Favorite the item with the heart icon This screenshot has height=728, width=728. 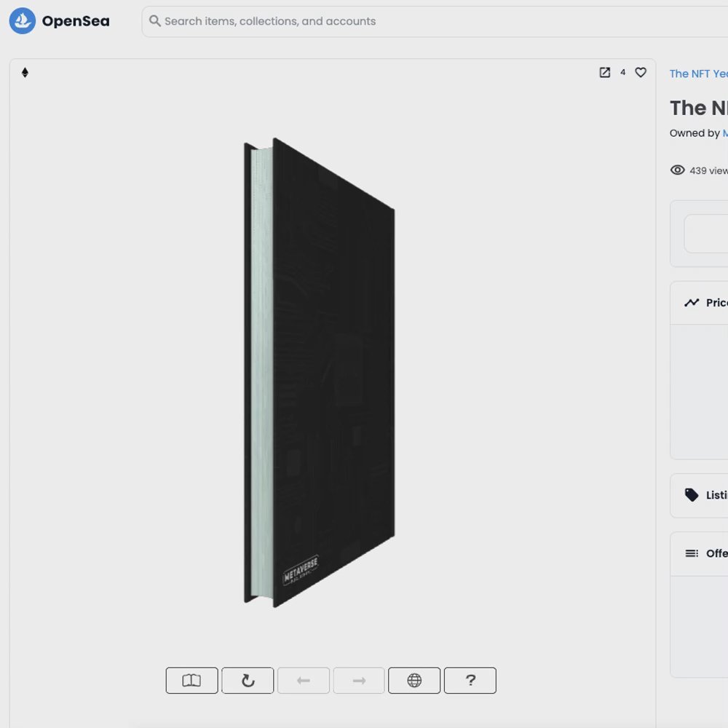[641, 72]
